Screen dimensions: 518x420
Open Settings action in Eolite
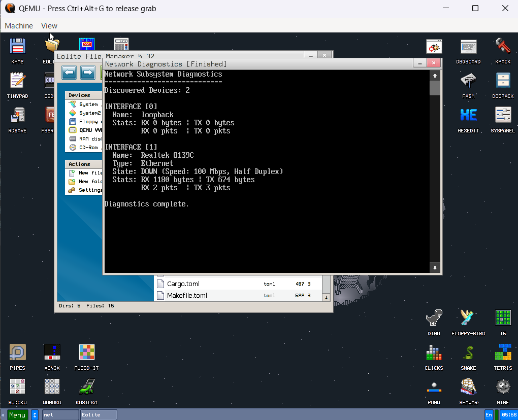[85, 190]
